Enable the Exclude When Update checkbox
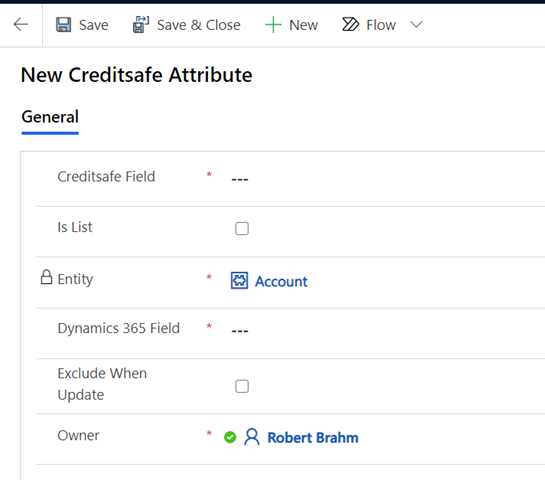This screenshot has width=545, height=480. pos(242,386)
